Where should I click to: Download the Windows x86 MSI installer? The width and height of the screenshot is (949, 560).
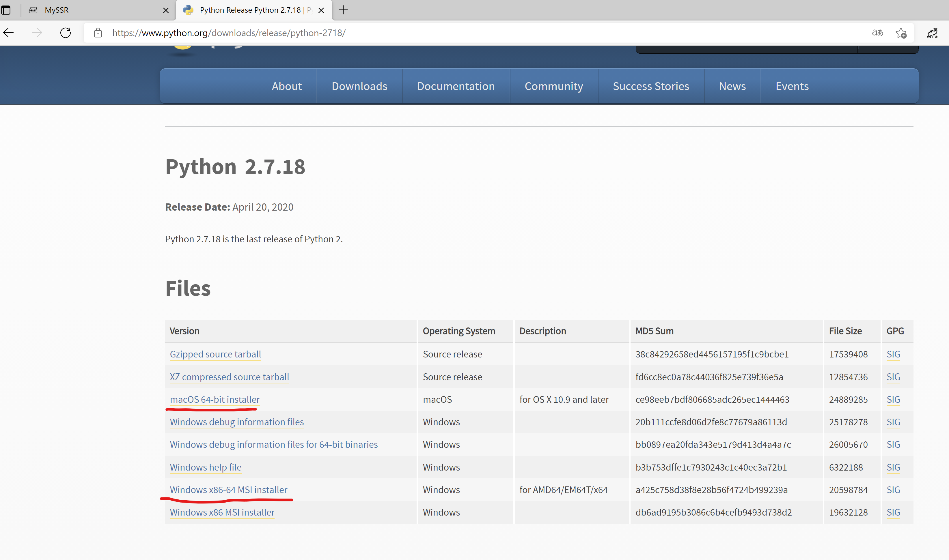pyautogui.click(x=222, y=512)
